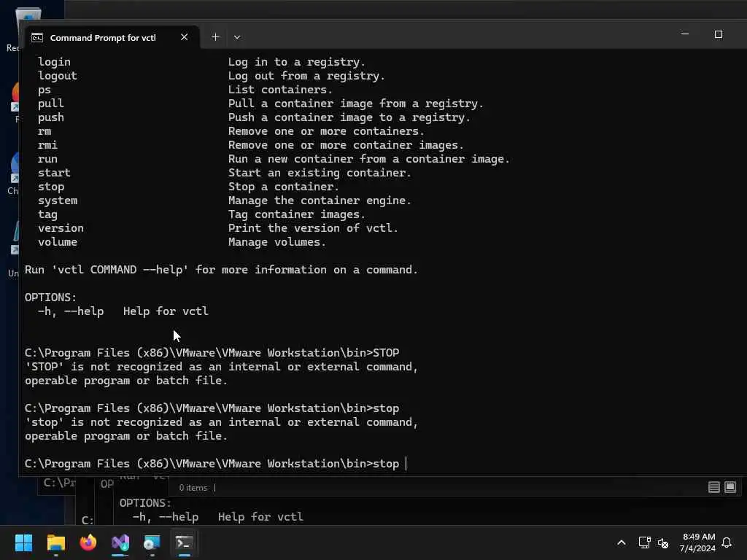Click the 'push' command text
The image size is (747, 560).
(51, 117)
